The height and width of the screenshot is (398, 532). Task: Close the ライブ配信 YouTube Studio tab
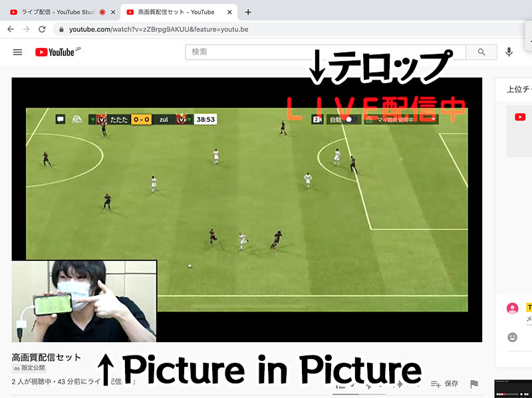click(x=113, y=12)
